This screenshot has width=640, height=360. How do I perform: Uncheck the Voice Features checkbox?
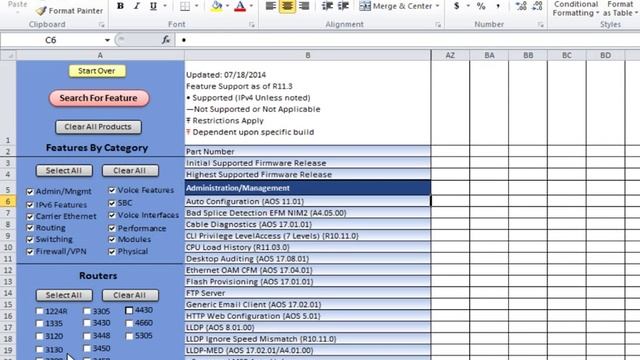112,190
